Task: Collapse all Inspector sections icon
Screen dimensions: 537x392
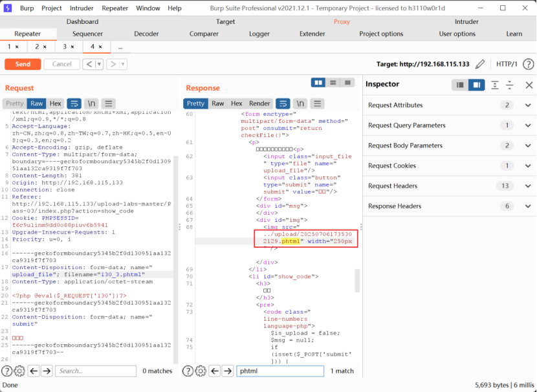Action: [510, 85]
